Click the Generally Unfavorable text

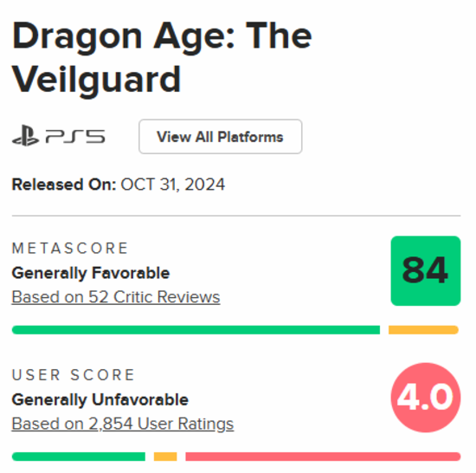pyautogui.click(x=100, y=399)
